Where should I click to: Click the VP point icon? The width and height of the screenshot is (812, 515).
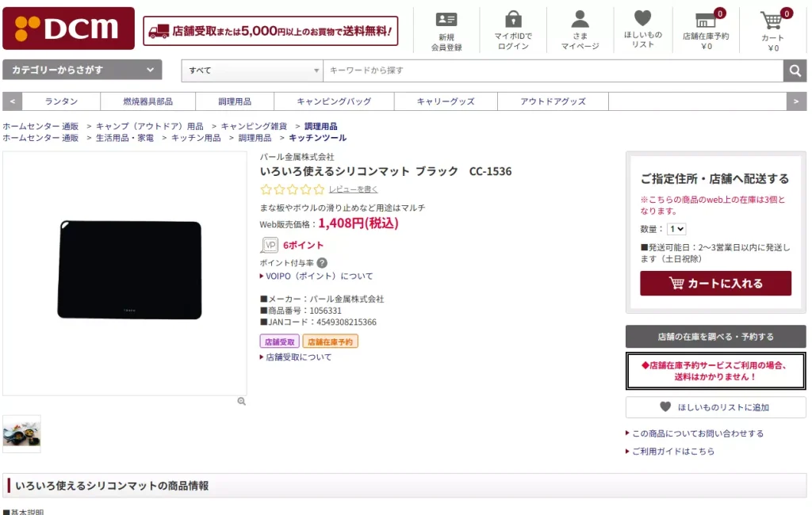pos(269,245)
